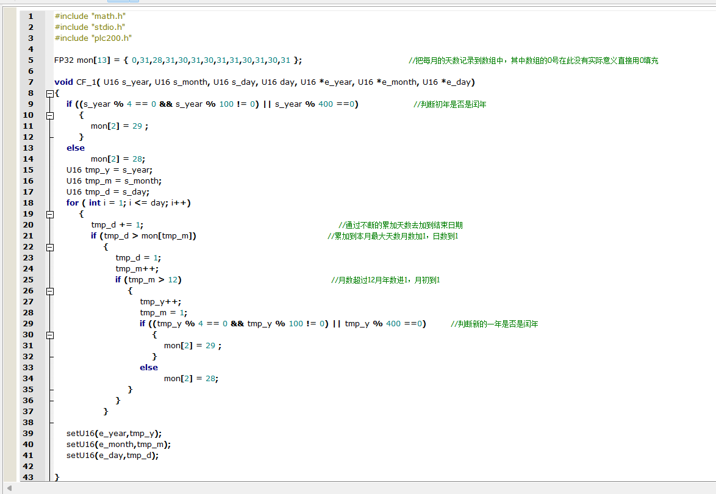This screenshot has width=716, height=494.
Task: Collapse the for loop block at line 19
Action: tap(50, 214)
